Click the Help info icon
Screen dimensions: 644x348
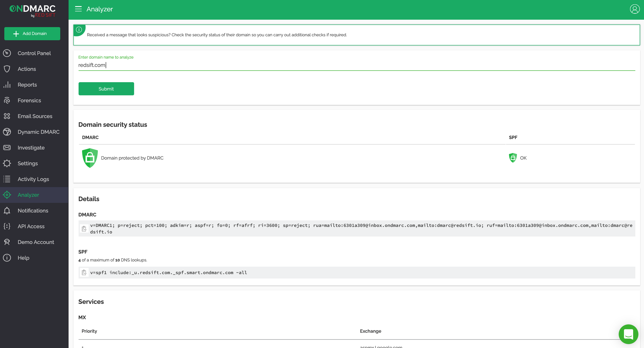[7, 258]
